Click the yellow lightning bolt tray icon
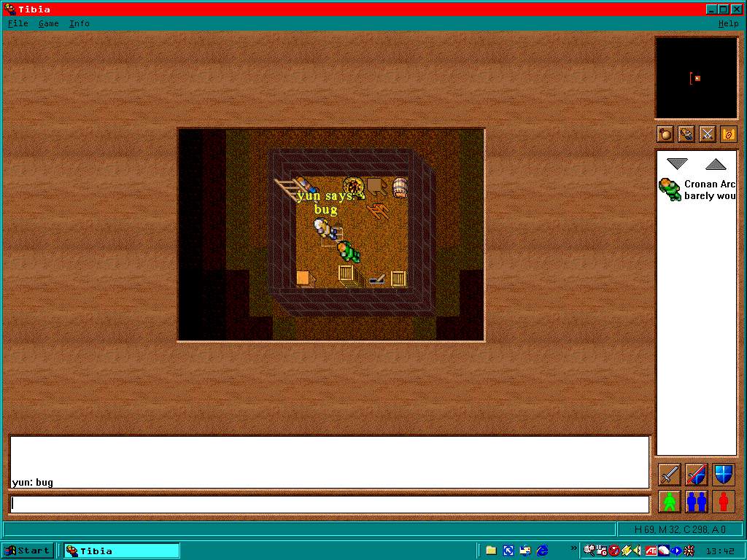 (626, 551)
